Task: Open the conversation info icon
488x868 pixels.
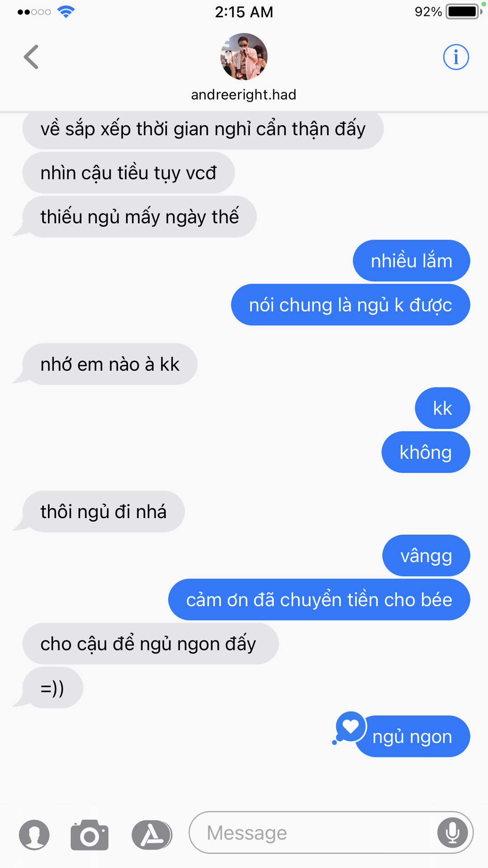Action: pyautogui.click(x=456, y=57)
